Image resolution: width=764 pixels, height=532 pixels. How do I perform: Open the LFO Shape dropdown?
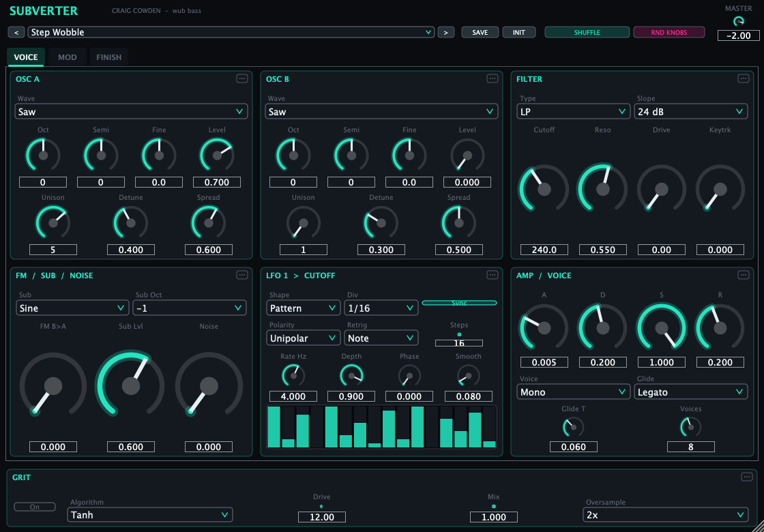click(x=303, y=308)
